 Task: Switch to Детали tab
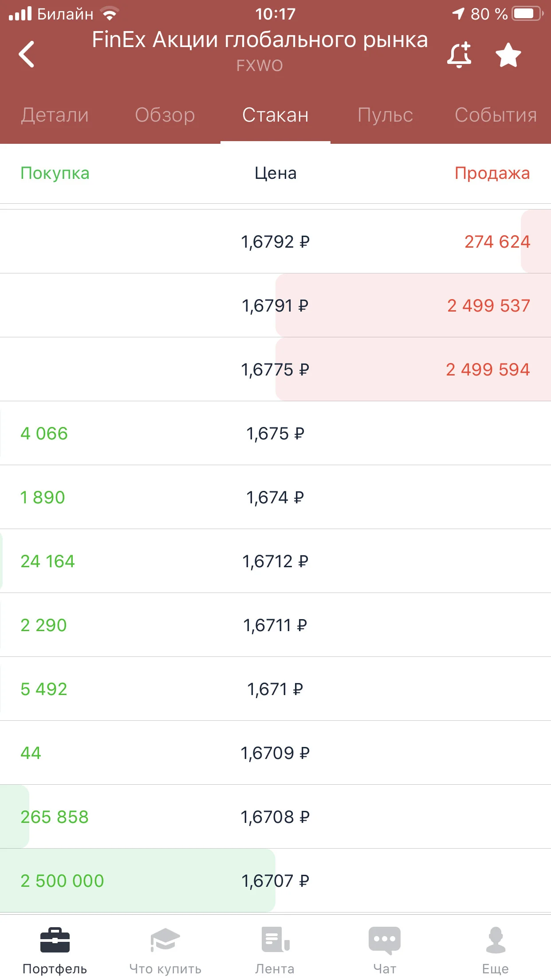coord(55,115)
